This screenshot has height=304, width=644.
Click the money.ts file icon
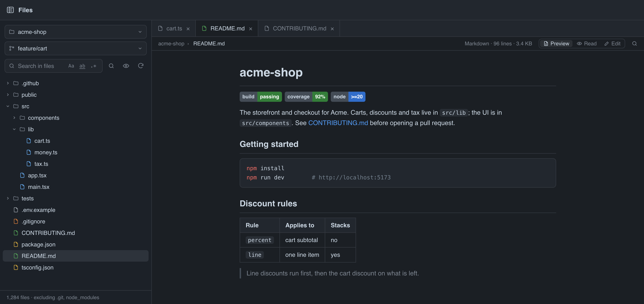29,152
